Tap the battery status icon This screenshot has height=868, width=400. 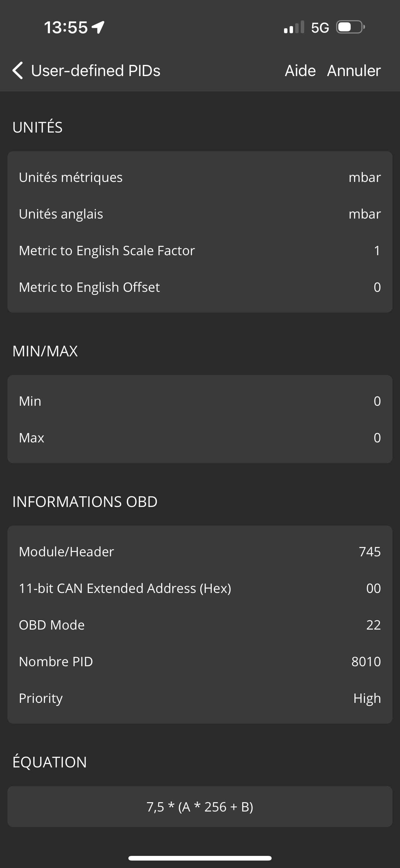point(350,27)
